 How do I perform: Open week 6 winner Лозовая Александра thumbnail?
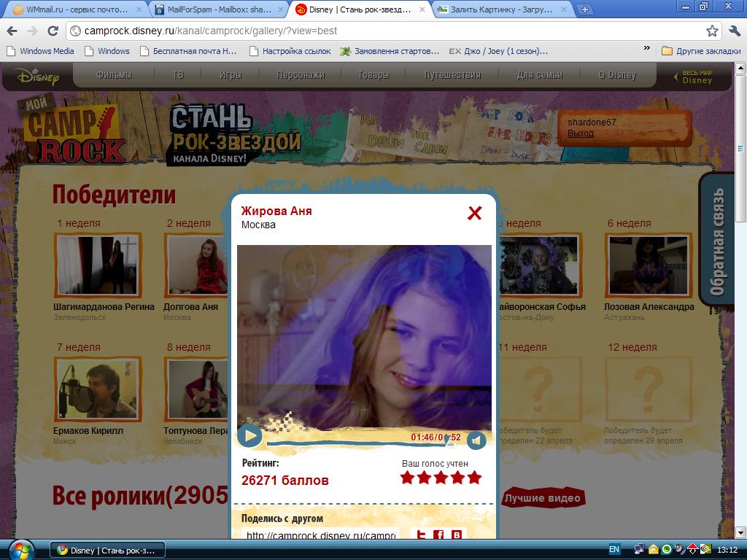click(649, 265)
